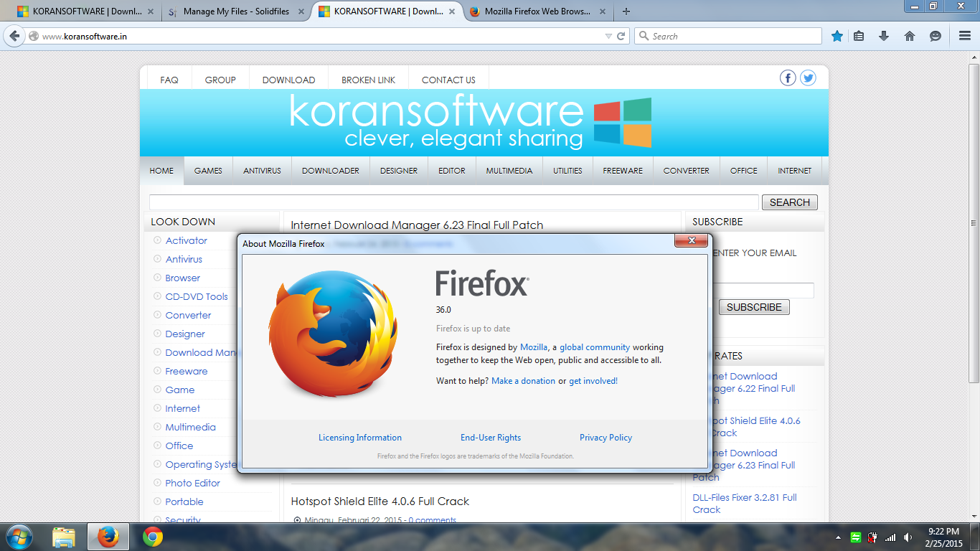
Task: Switch to first KORANSOFTWARE tab
Action: point(86,11)
